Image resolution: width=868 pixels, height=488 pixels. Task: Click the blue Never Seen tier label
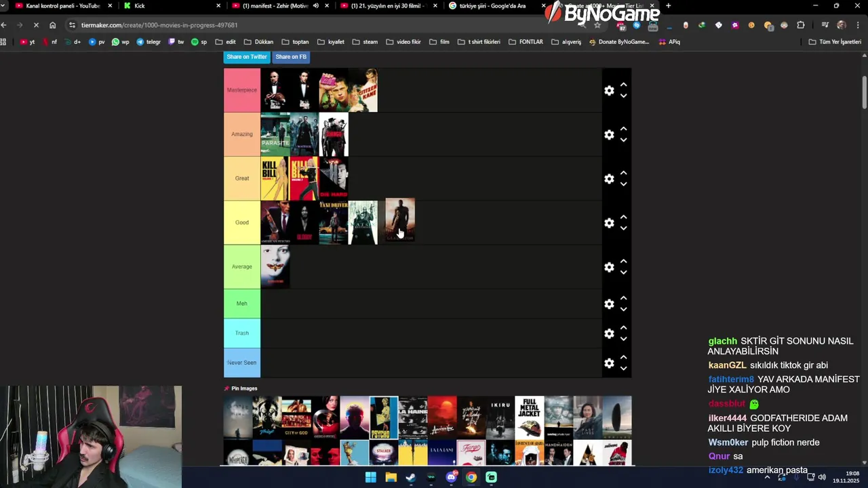click(242, 363)
